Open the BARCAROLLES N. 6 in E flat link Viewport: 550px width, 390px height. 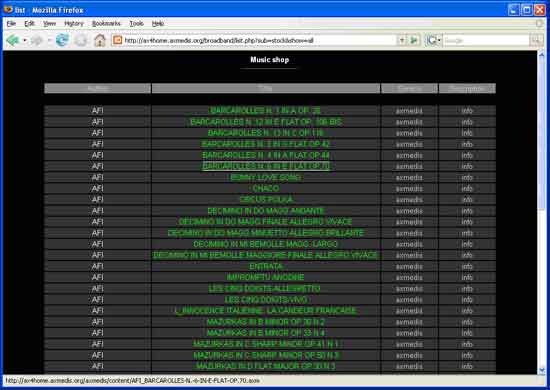(266, 166)
